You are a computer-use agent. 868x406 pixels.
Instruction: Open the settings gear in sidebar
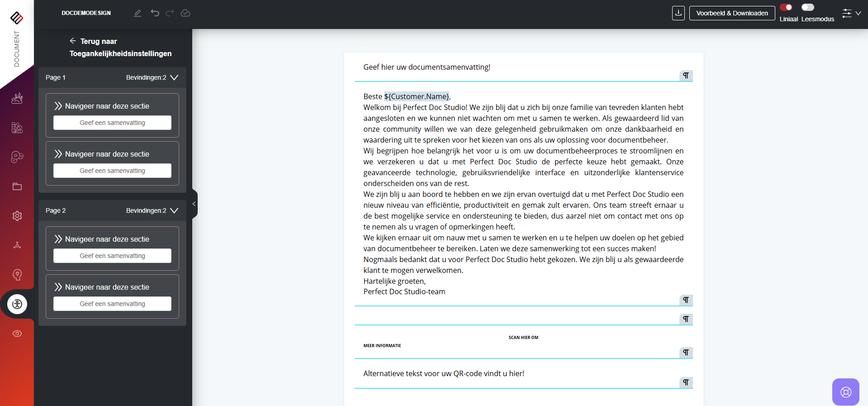coord(17,216)
